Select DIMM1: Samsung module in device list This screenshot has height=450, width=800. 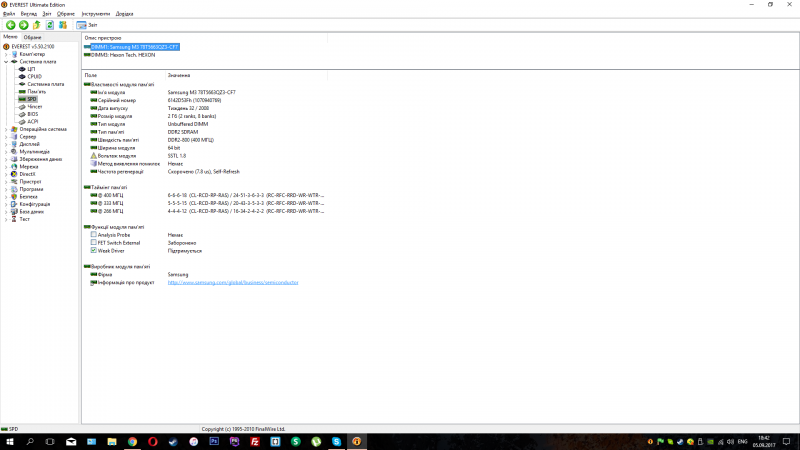(135, 47)
